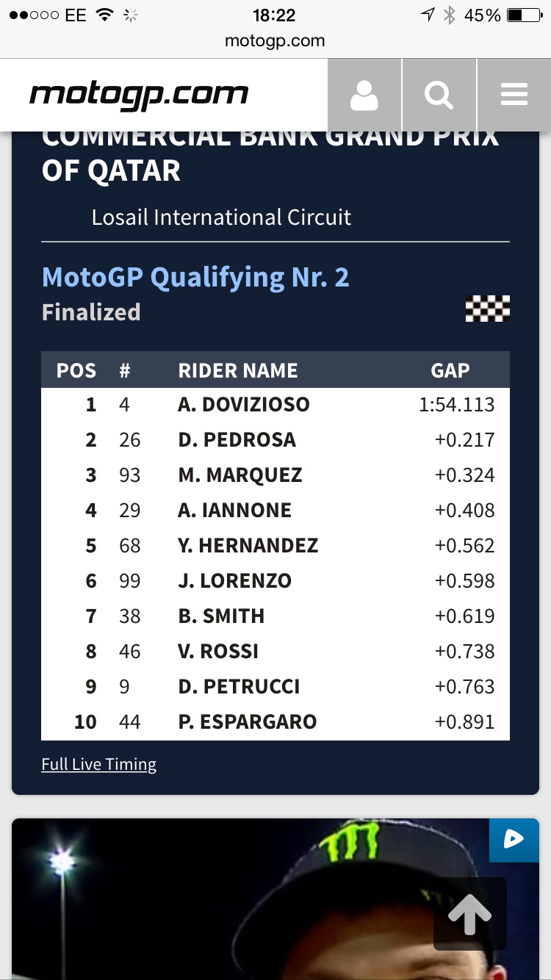Tap the scroll-to-top arrow button
The height and width of the screenshot is (980, 551).
[x=469, y=915]
